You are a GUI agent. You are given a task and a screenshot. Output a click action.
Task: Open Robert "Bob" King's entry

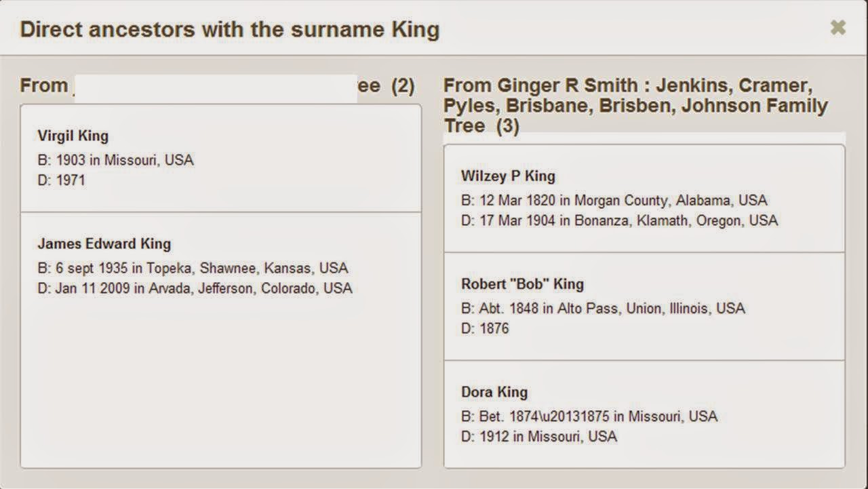[643, 306]
